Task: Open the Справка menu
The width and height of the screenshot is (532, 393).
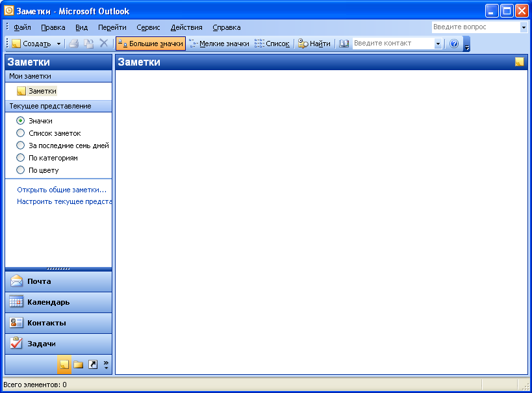Action: (x=226, y=27)
